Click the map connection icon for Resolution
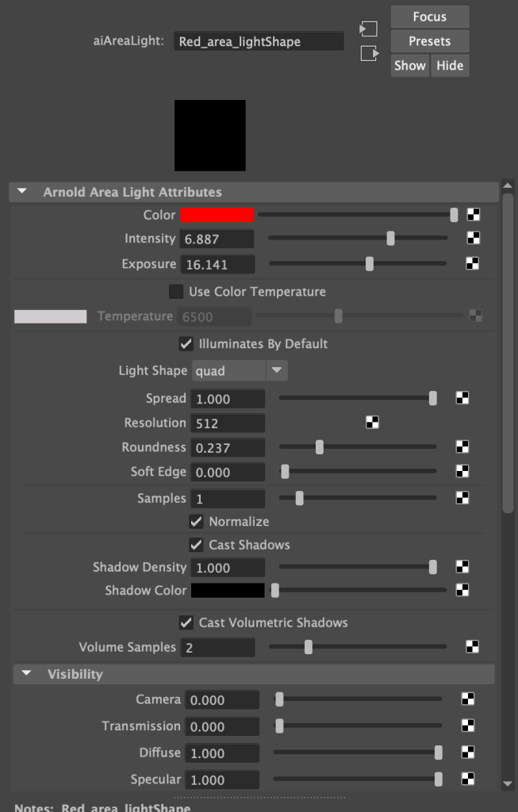Viewport: 518px width, 812px height. tap(372, 423)
